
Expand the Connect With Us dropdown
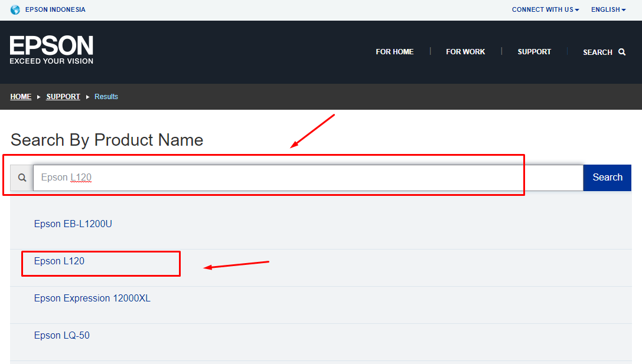pyautogui.click(x=545, y=9)
